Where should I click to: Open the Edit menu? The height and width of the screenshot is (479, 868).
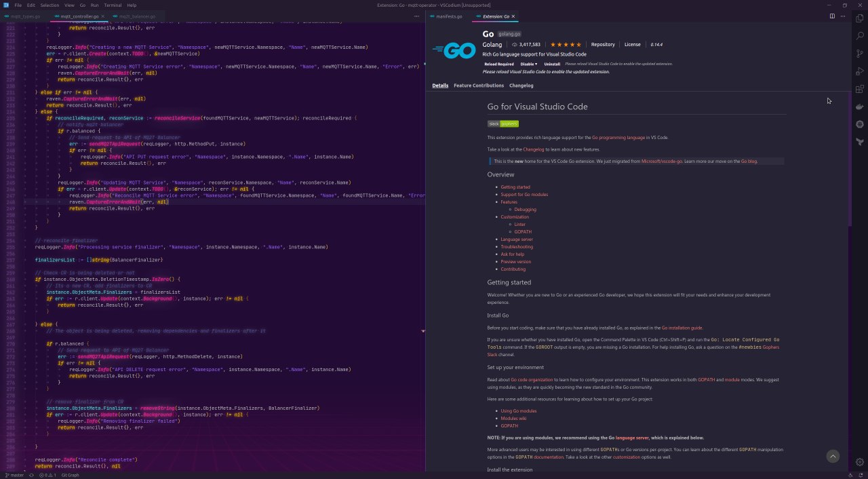(31, 5)
